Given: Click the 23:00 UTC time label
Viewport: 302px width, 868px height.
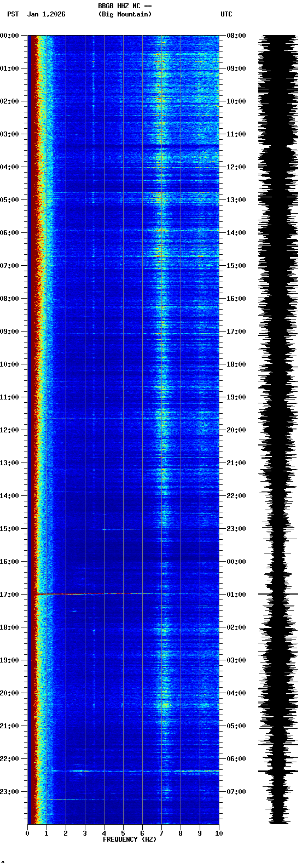Looking at the screenshot, I should pyautogui.click(x=236, y=529).
